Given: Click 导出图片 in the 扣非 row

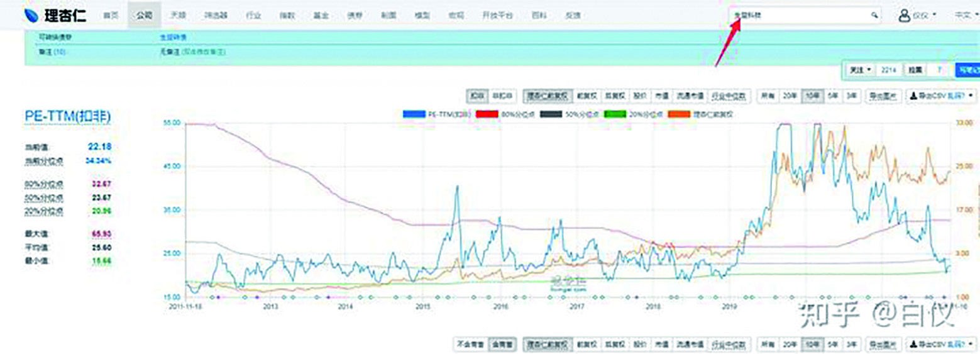Looking at the screenshot, I should [884, 96].
